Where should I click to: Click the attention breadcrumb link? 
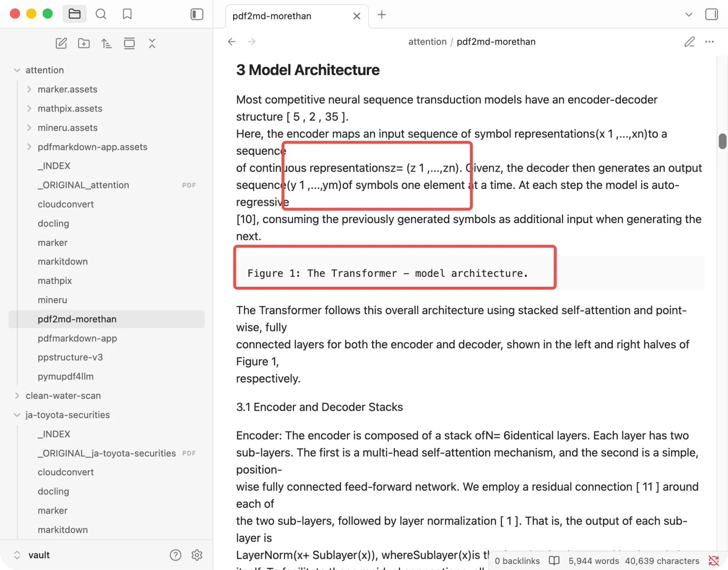[x=427, y=42]
